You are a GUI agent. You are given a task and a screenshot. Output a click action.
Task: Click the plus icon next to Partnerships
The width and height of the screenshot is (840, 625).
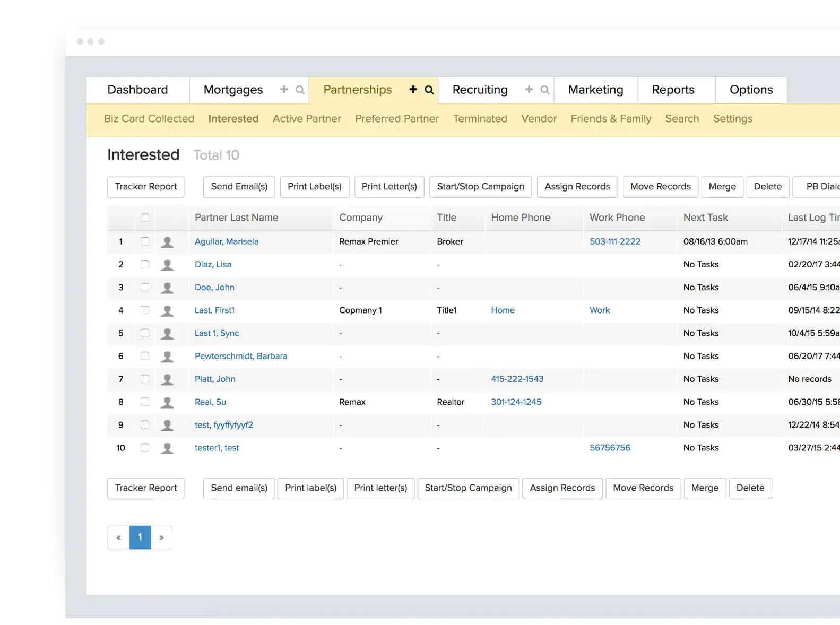coord(413,90)
